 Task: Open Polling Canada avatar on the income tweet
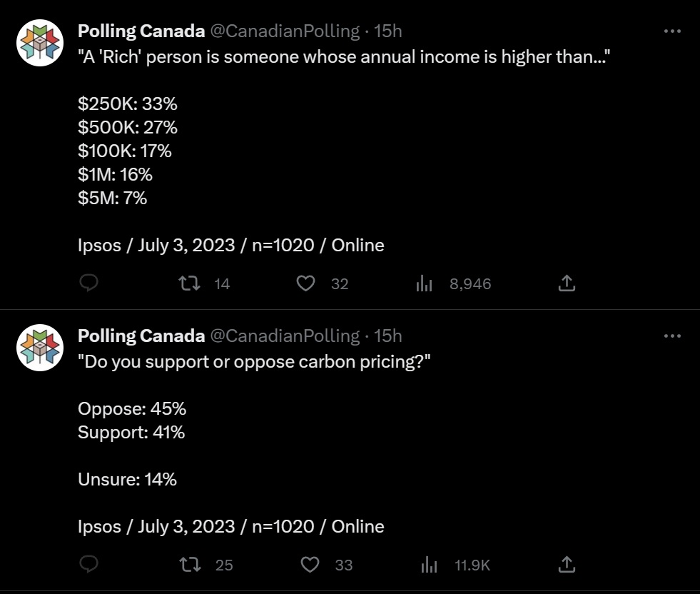tap(41, 43)
